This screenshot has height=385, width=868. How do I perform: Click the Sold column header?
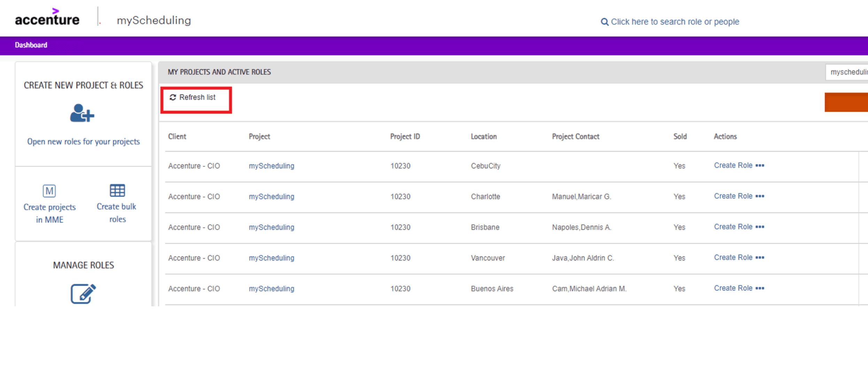click(x=680, y=136)
